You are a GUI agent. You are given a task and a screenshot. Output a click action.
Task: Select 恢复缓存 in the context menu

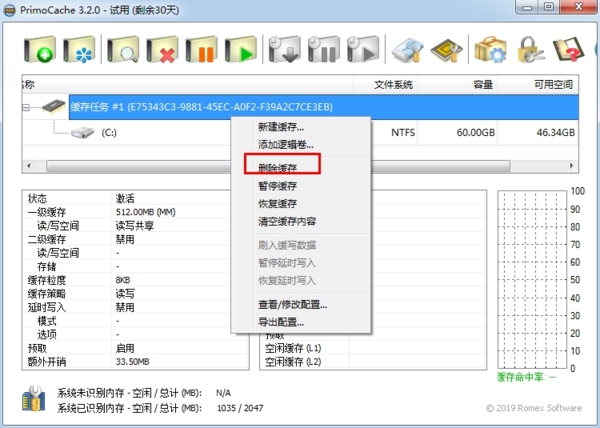pyautogui.click(x=277, y=203)
